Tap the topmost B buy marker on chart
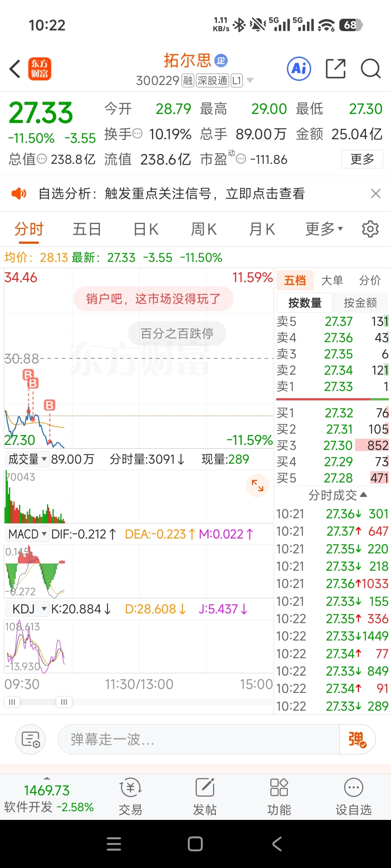 point(28,374)
